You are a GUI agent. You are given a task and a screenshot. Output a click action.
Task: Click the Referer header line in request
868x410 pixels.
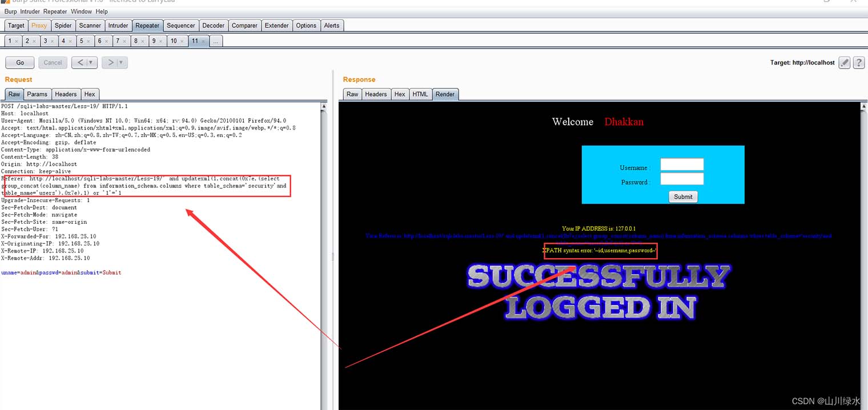[143, 186]
